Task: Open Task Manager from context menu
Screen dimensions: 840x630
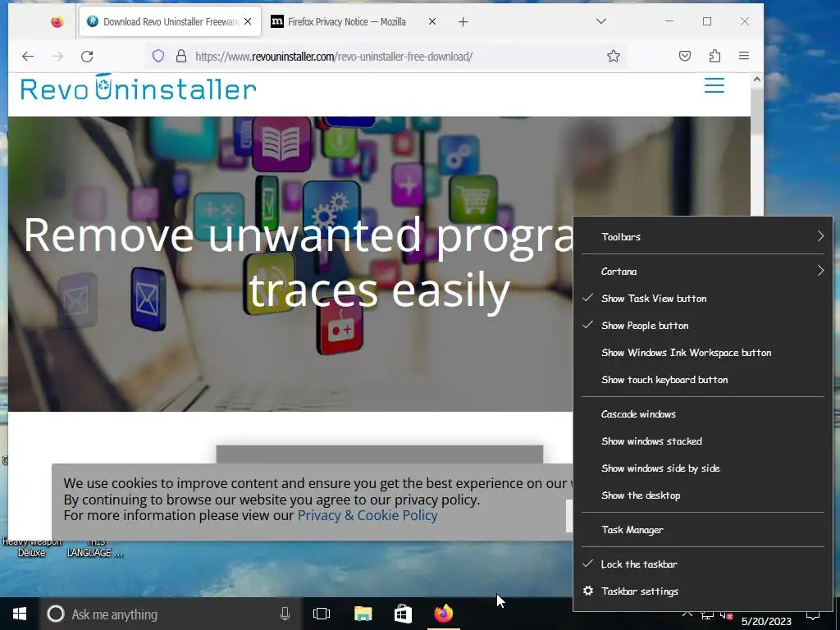Action: 702,530
